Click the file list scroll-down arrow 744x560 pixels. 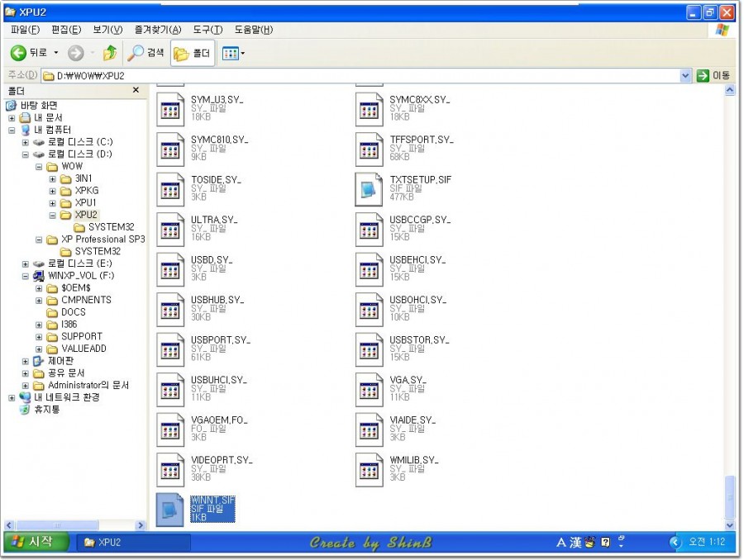(x=730, y=524)
